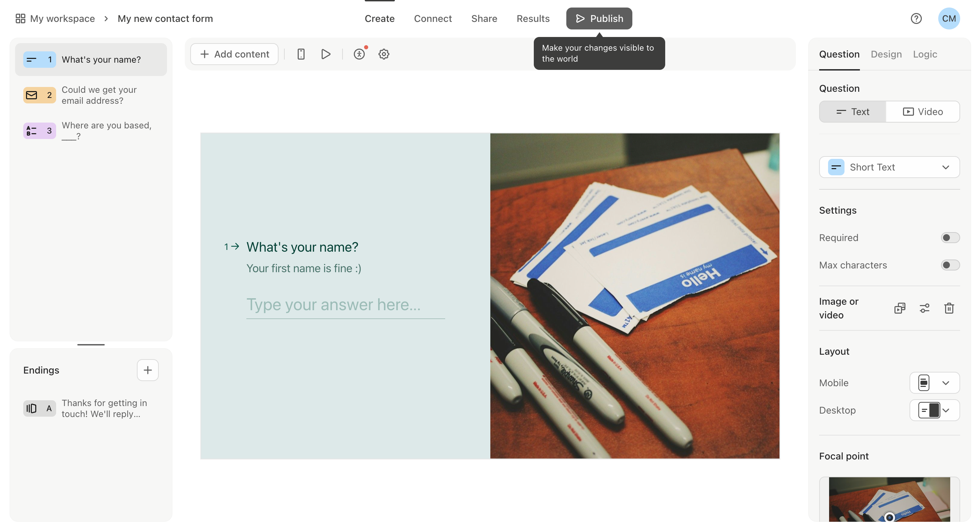Image resolution: width=980 pixels, height=530 pixels.
Task: Select Video question format
Action: coord(923,112)
